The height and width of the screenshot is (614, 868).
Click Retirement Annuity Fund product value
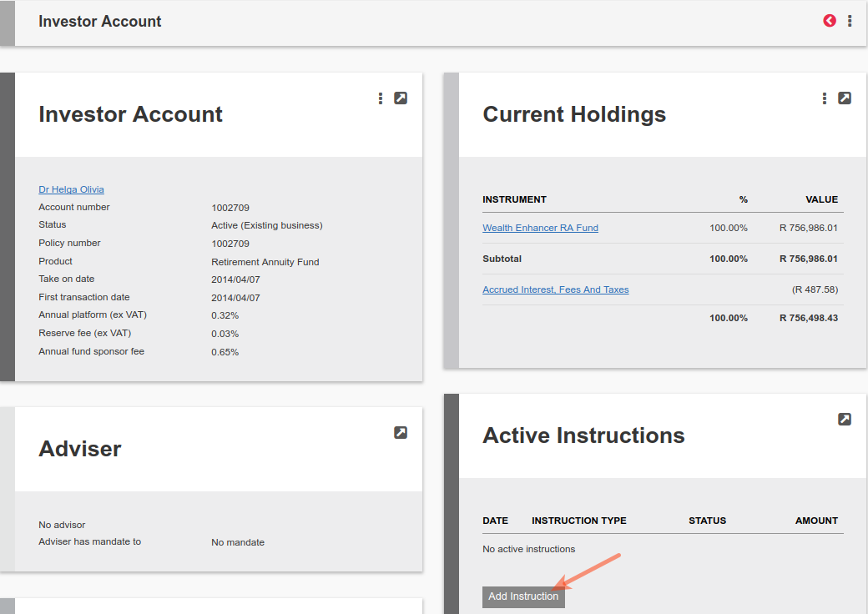click(265, 262)
